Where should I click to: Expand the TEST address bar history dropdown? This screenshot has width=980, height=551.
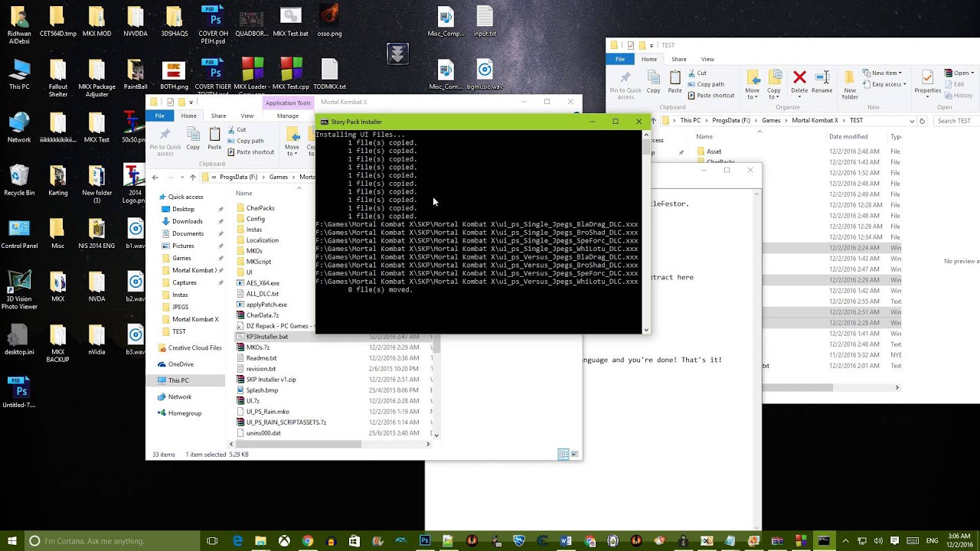[x=912, y=120]
